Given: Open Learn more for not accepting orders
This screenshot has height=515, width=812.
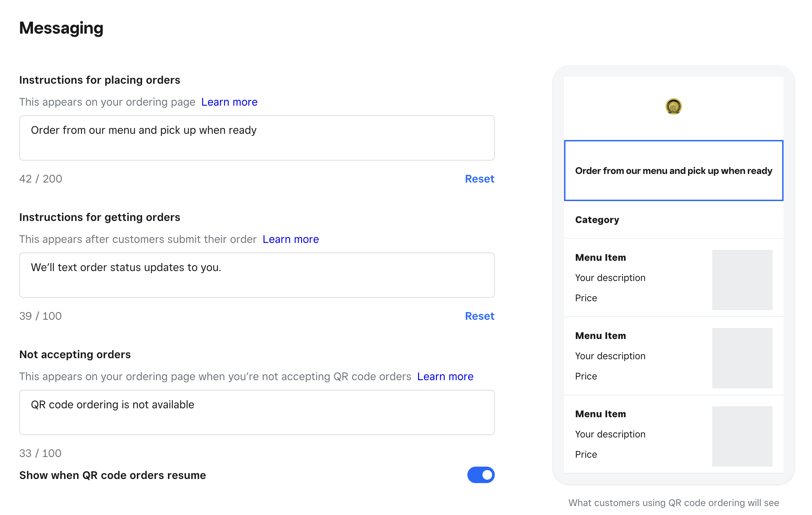Looking at the screenshot, I should [445, 376].
